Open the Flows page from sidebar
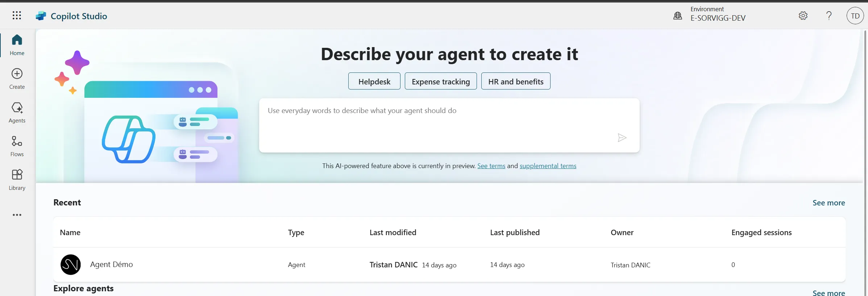 17,146
